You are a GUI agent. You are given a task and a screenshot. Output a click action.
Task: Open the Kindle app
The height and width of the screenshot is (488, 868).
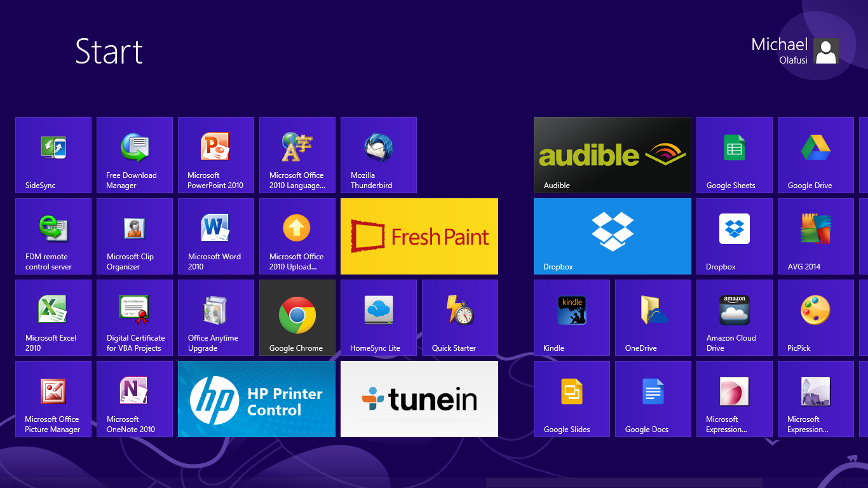pos(572,318)
